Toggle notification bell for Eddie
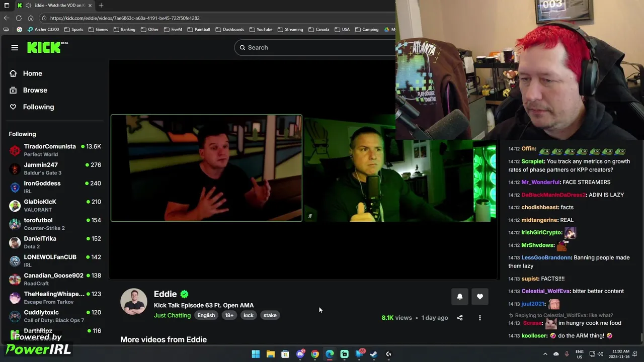The height and width of the screenshot is (362, 644). click(x=459, y=297)
